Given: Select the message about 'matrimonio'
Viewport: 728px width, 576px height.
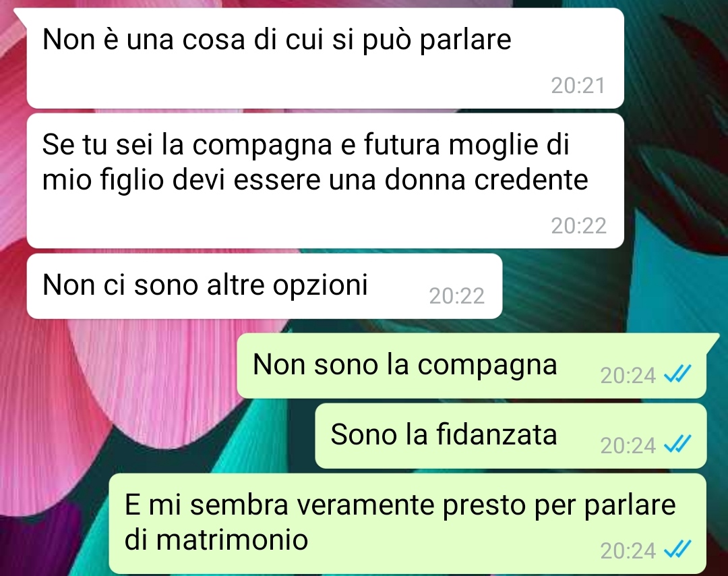Looking at the screenshot, I should (408, 523).
